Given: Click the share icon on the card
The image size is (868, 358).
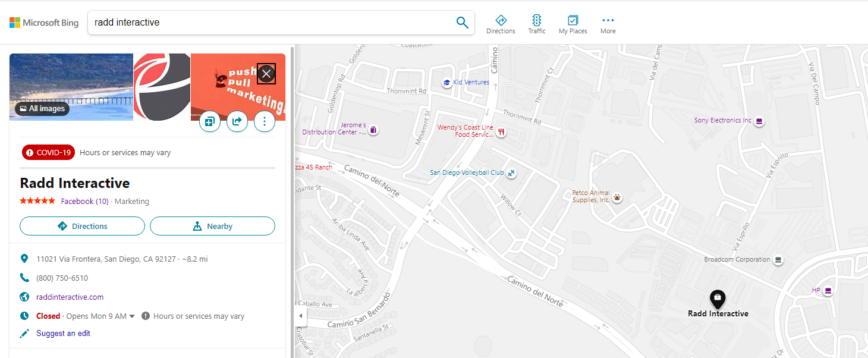Looking at the screenshot, I should coord(237,122).
